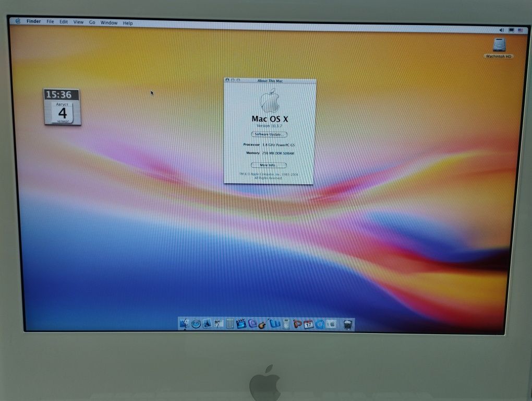Zoom the About This Mac window

click(x=238, y=80)
